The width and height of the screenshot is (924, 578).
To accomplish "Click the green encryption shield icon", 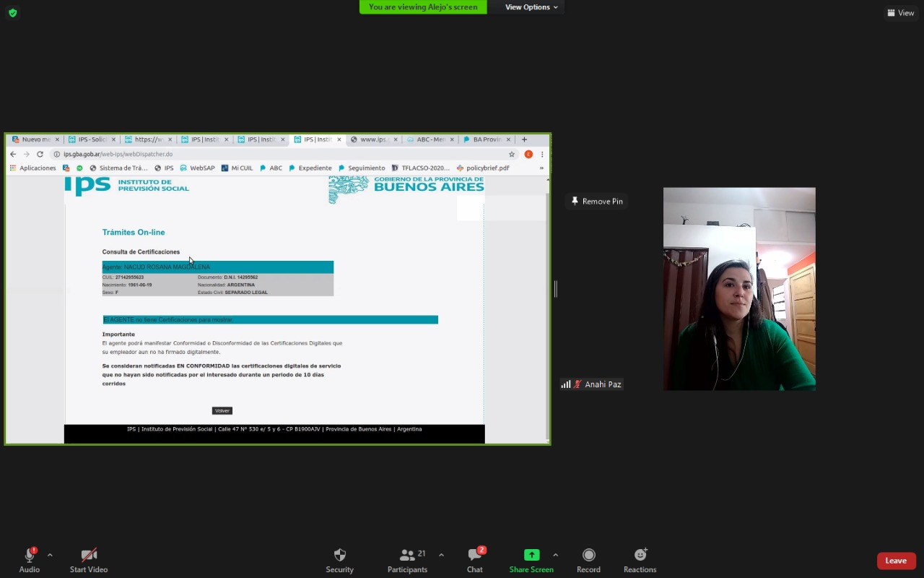I will click(x=12, y=12).
